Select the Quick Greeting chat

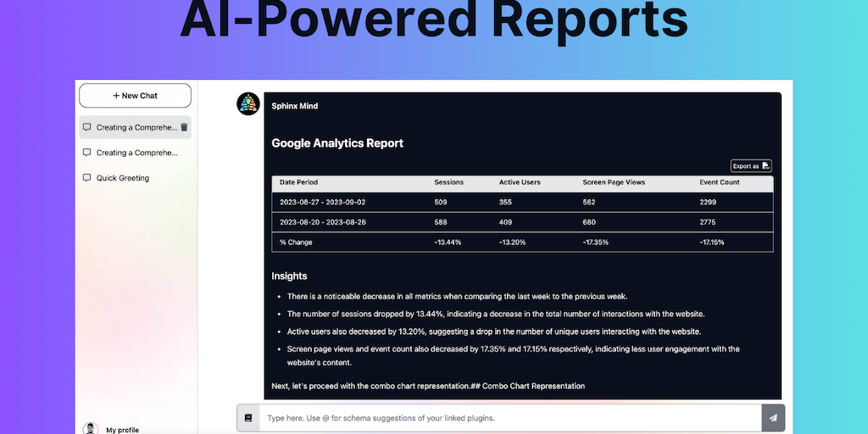(123, 178)
